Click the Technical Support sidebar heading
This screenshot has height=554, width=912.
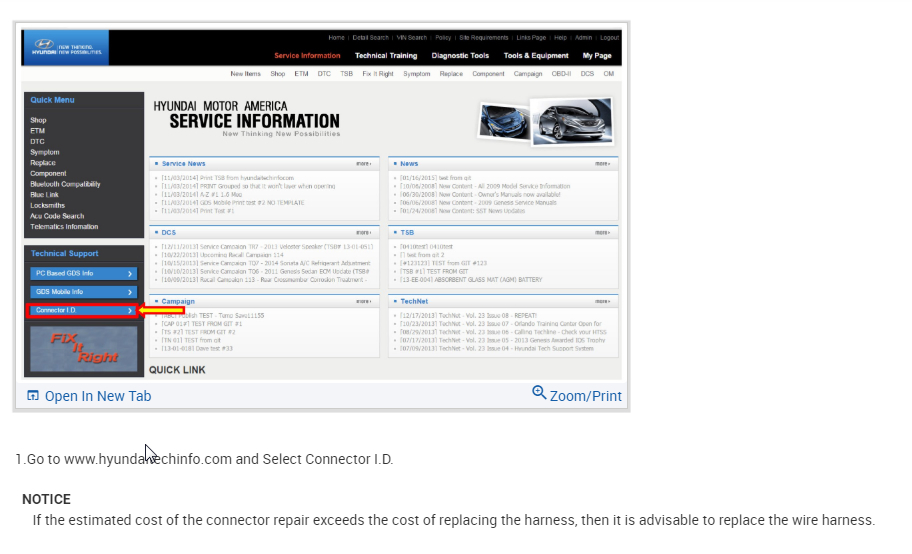65,254
